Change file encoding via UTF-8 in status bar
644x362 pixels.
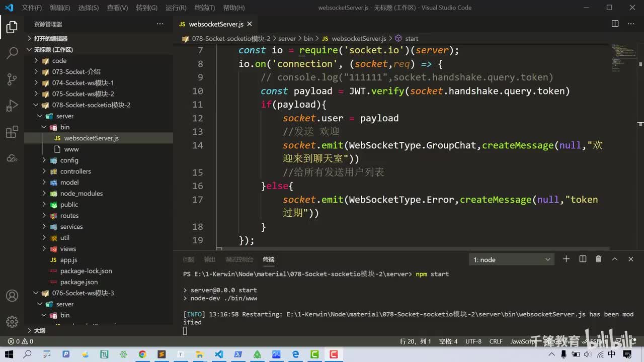point(473,341)
